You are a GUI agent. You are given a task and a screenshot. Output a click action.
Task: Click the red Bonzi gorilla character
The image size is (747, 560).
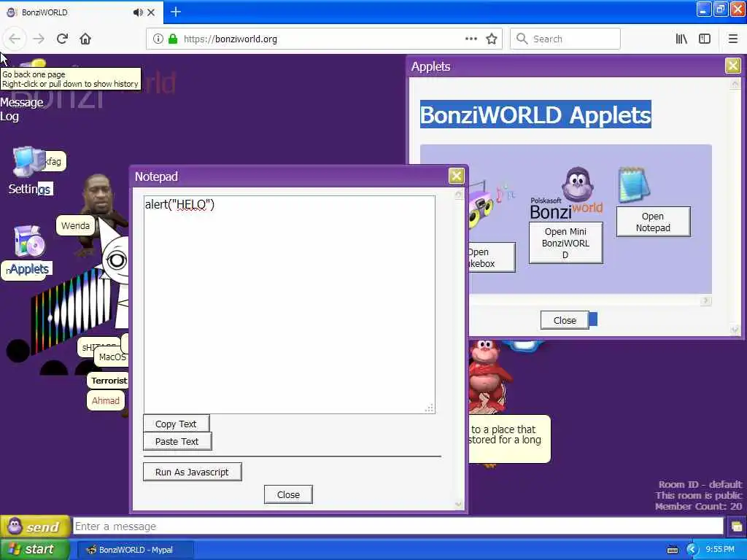pyautogui.click(x=488, y=376)
